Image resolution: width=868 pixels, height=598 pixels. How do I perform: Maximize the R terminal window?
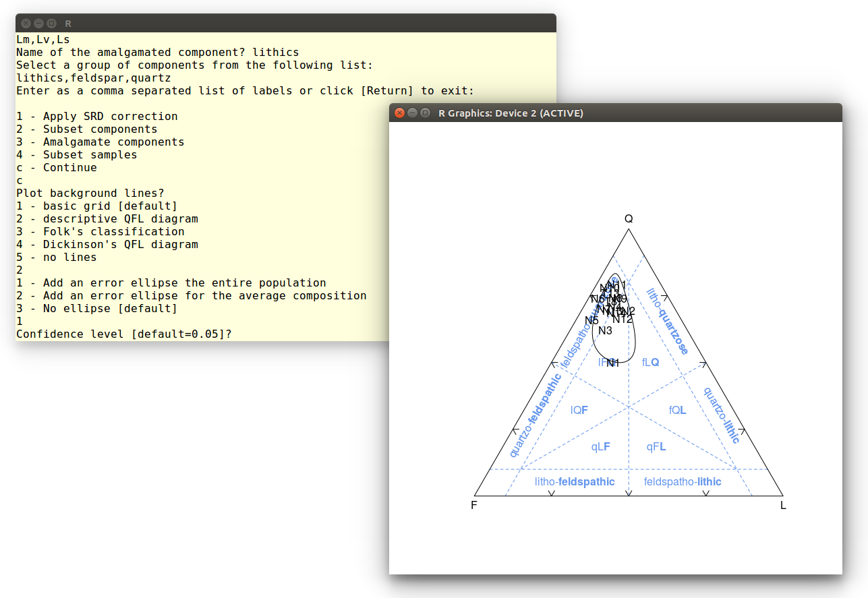(51, 24)
